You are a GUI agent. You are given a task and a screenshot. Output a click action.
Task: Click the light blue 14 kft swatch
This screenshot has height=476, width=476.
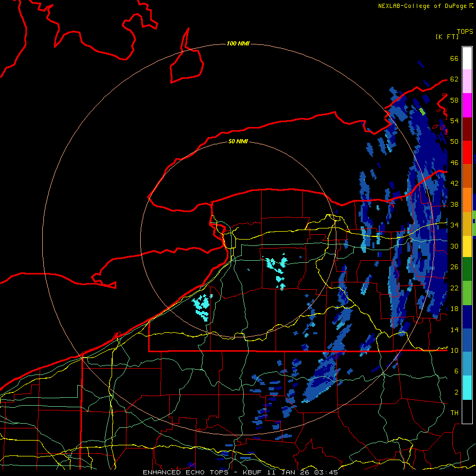click(x=467, y=364)
